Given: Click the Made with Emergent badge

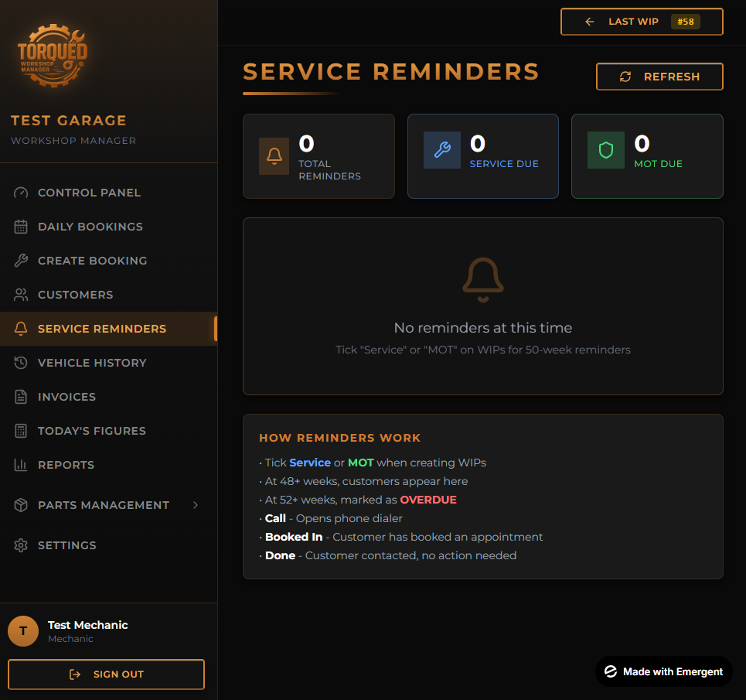Looking at the screenshot, I should [663, 671].
